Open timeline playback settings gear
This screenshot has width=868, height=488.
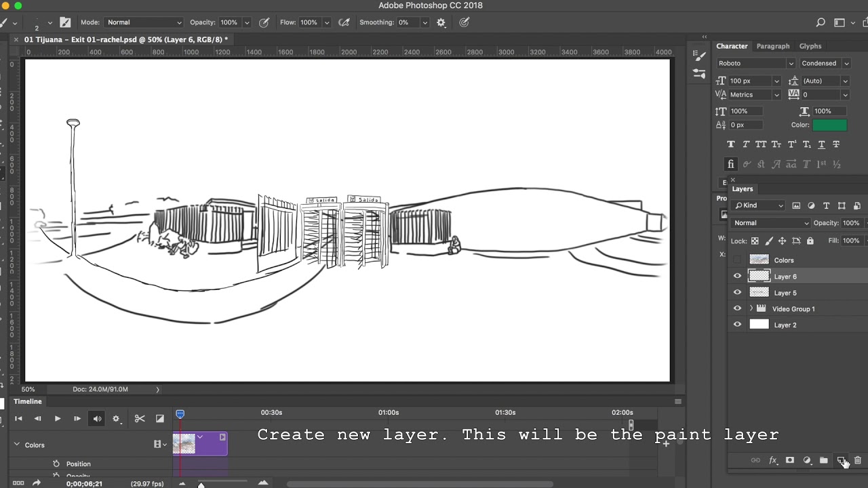click(116, 419)
